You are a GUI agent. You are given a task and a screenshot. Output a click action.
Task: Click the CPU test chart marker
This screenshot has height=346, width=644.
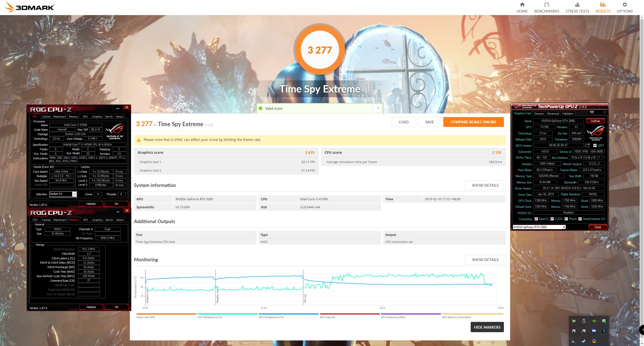305,298
